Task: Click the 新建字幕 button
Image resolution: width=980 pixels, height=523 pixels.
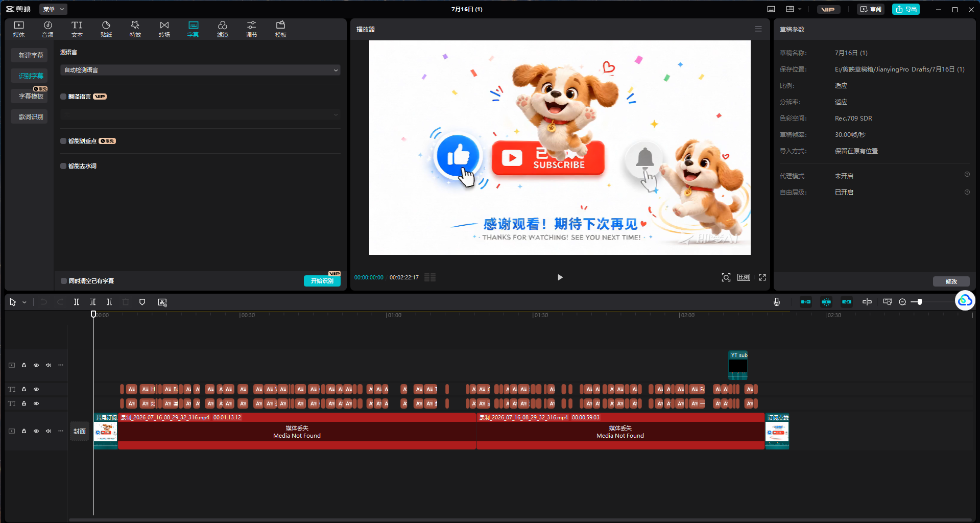Action: click(x=30, y=55)
